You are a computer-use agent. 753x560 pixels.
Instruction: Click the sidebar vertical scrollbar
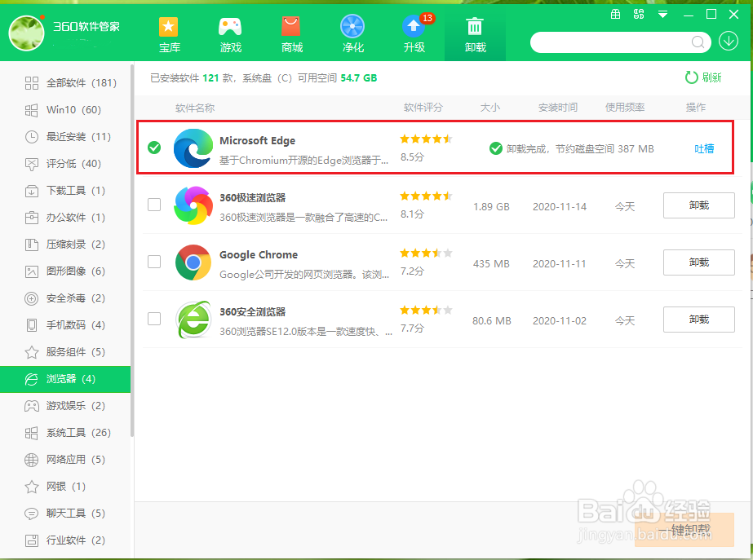click(x=132, y=249)
